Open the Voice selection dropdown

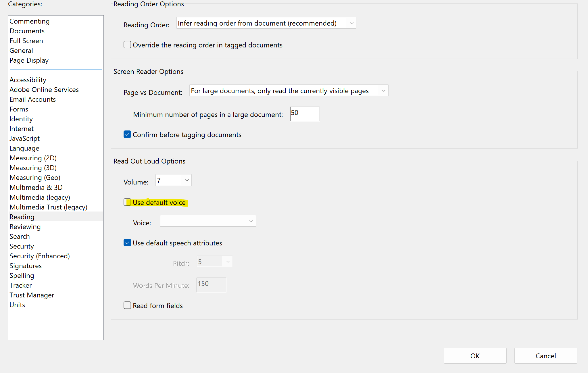207,221
